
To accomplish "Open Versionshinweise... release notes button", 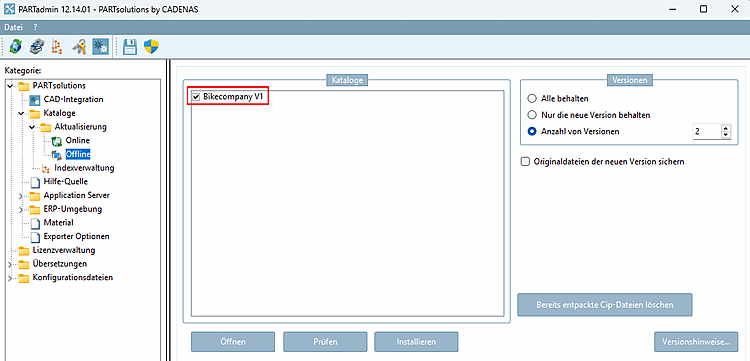I will point(696,342).
